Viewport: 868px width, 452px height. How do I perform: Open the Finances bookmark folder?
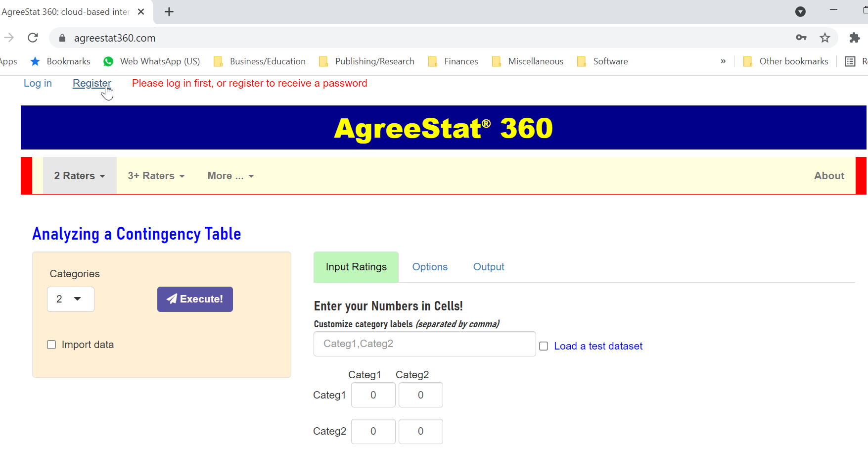click(461, 61)
